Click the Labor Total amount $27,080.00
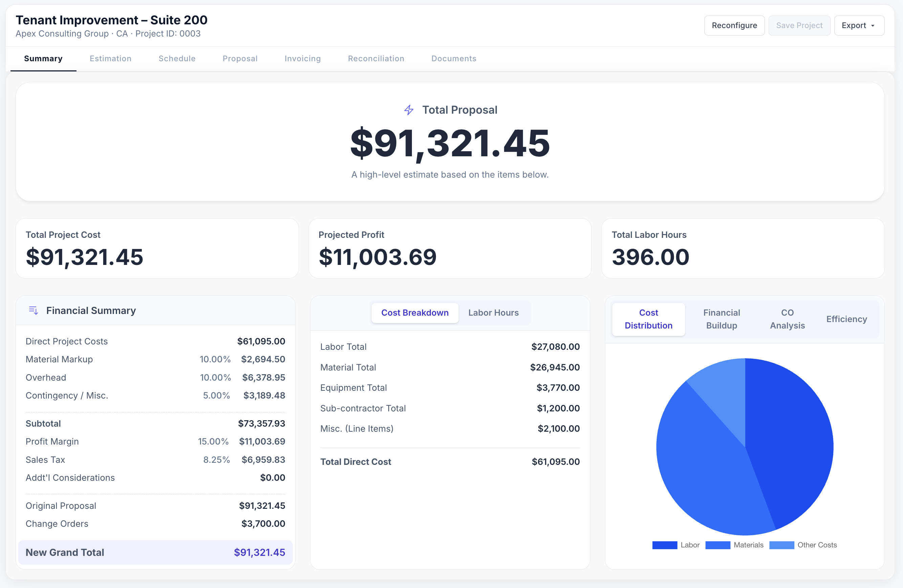The width and height of the screenshot is (903, 588). pyautogui.click(x=555, y=346)
